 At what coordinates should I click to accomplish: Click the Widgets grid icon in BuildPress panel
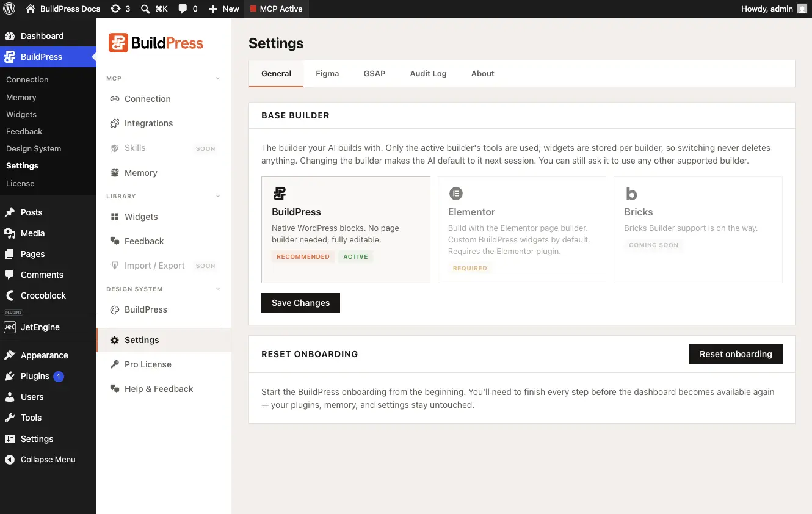click(x=114, y=217)
